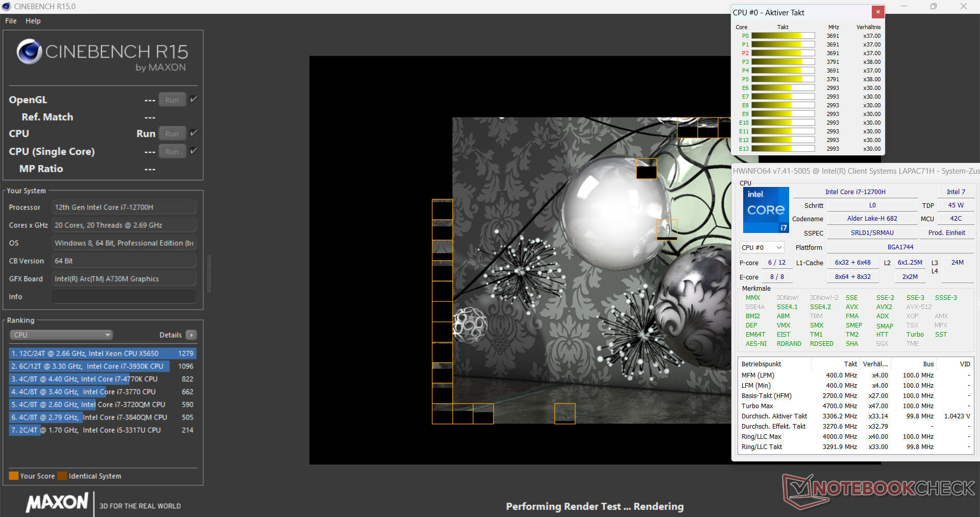Screen dimensions: 980x517
Task: Click the TDP value '45 W'
Action: (955, 205)
